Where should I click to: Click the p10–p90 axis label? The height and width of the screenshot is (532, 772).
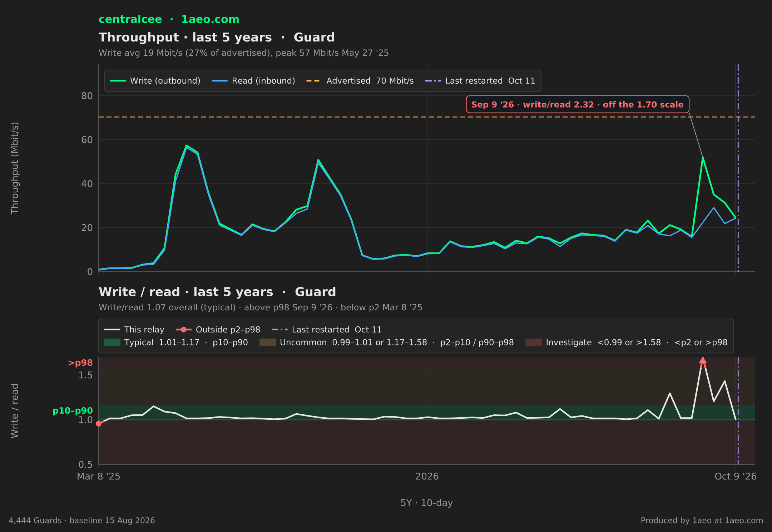(x=73, y=411)
